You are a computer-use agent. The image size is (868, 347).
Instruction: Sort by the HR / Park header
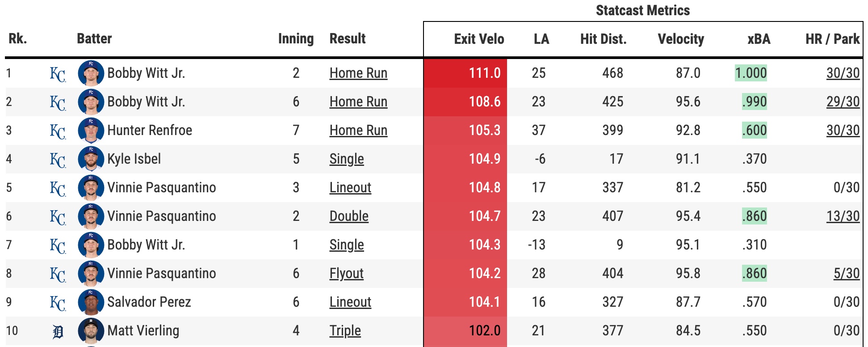click(832, 39)
